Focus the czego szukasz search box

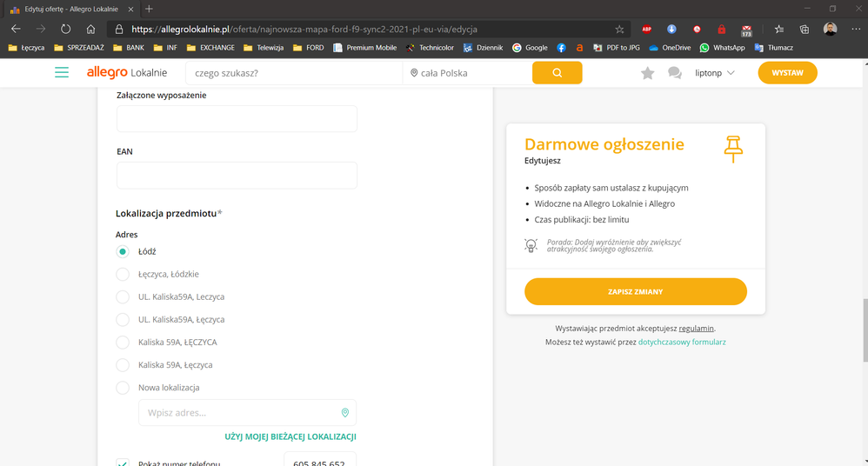pyautogui.click(x=294, y=73)
